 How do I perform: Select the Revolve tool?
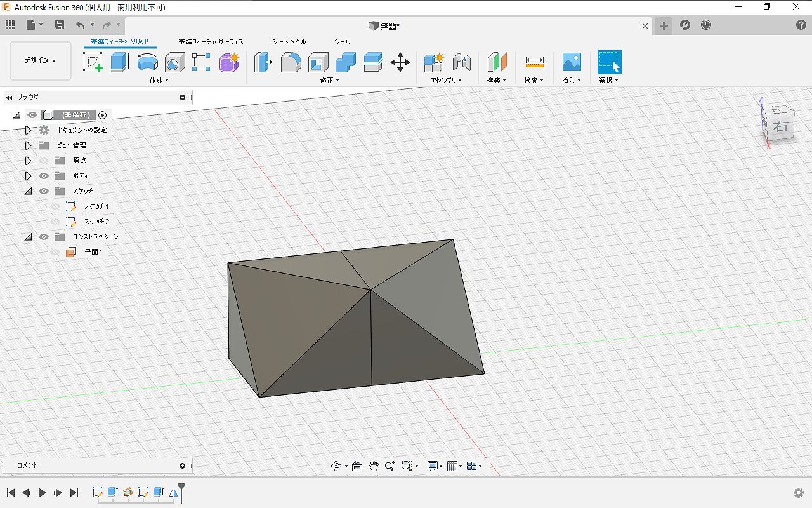pos(147,62)
